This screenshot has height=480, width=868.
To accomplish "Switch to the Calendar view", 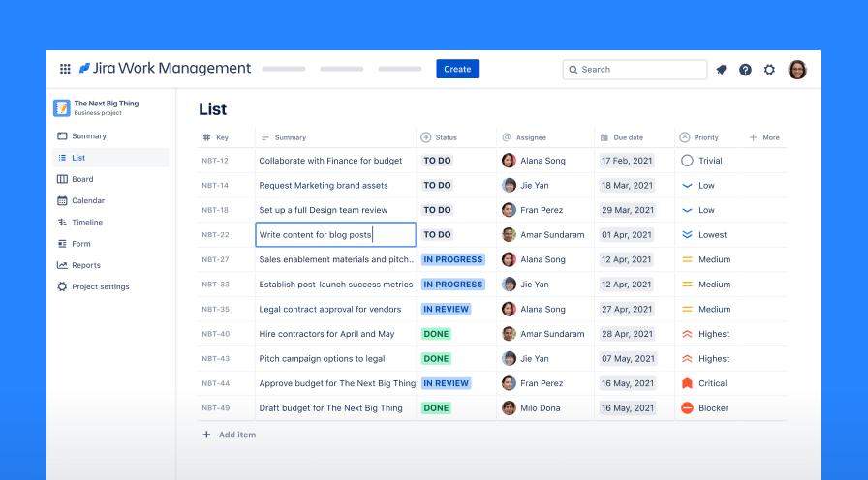I will pyautogui.click(x=87, y=200).
